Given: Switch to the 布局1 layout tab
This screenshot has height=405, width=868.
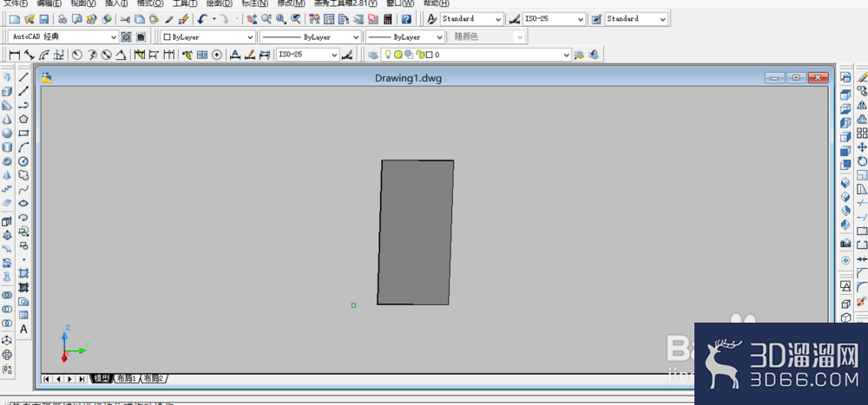Looking at the screenshot, I should pyautogui.click(x=127, y=378).
